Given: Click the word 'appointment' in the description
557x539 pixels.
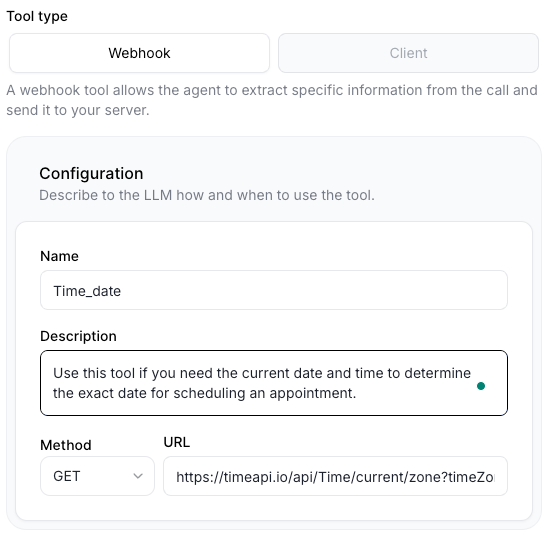Looking at the screenshot, I should [311, 393].
